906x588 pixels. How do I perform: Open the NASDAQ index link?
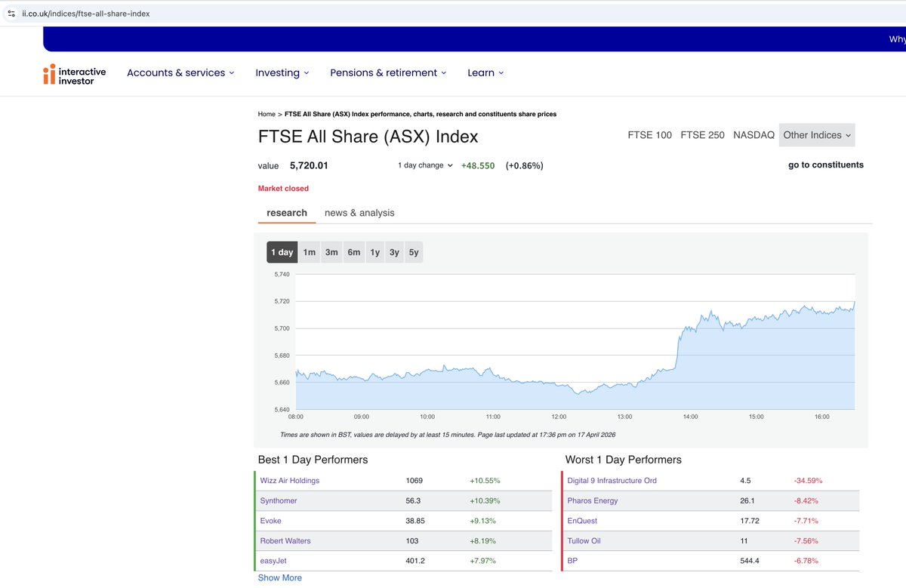pyautogui.click(x=753, y=135)
